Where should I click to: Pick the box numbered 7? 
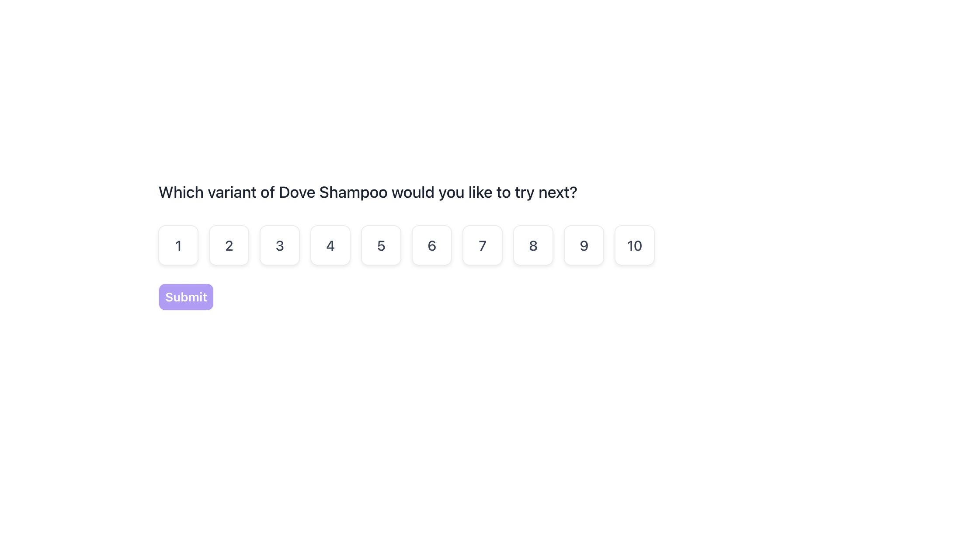483,245
